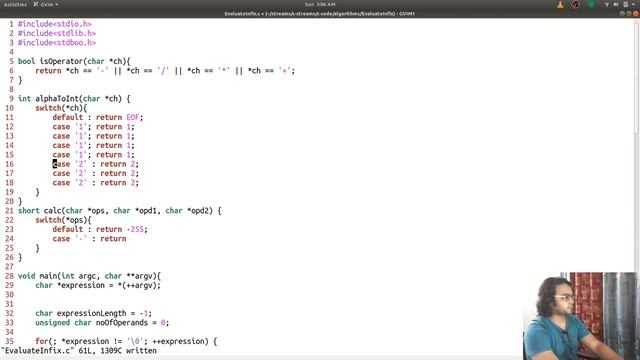Screen dimensions: 640x360
Task: Click the cursor on 'case' at line 16
Action: point(55,164)
